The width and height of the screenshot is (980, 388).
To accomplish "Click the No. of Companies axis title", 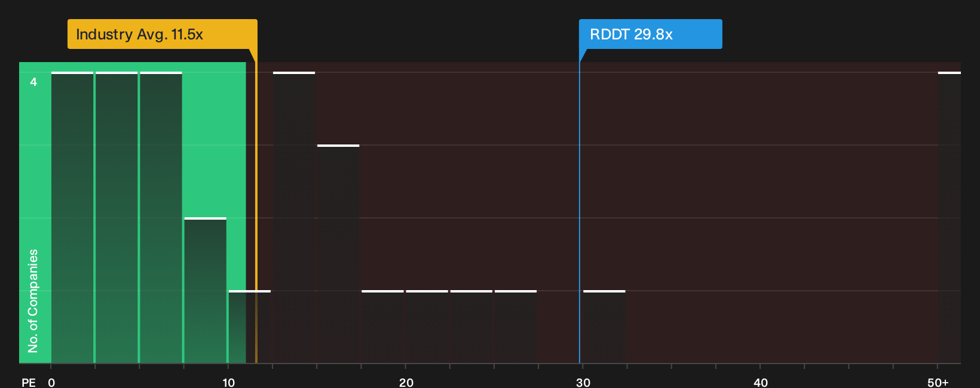I will (33, 301).
